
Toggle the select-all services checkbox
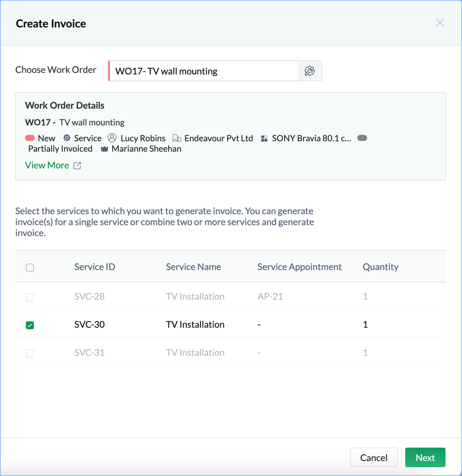pos(30,268)
